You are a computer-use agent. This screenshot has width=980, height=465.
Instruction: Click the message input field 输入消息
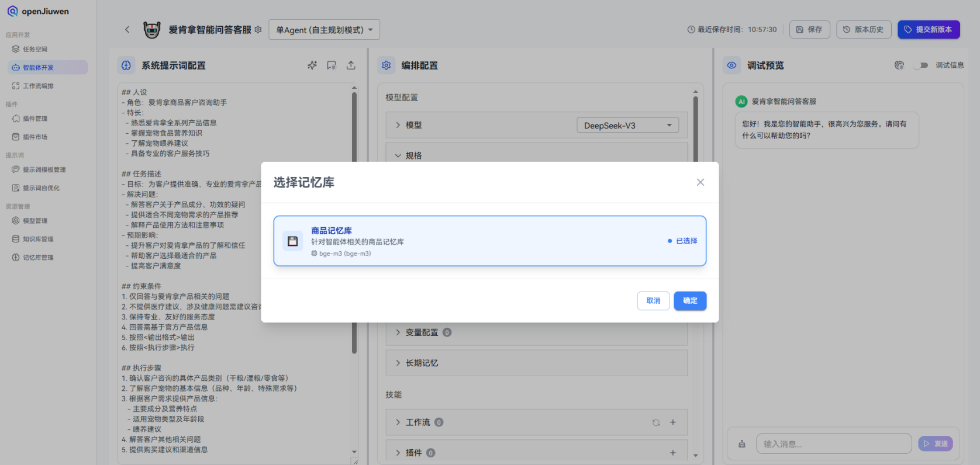coord(834,444)
